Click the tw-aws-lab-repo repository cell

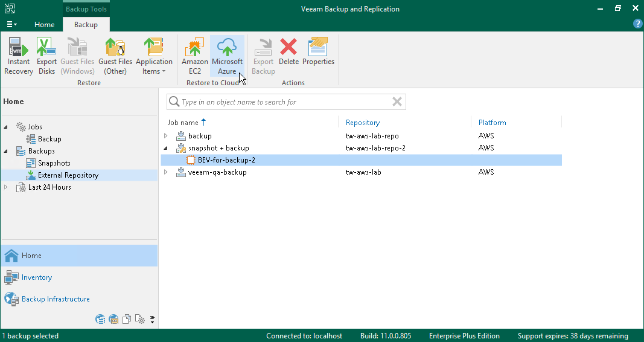372,135
